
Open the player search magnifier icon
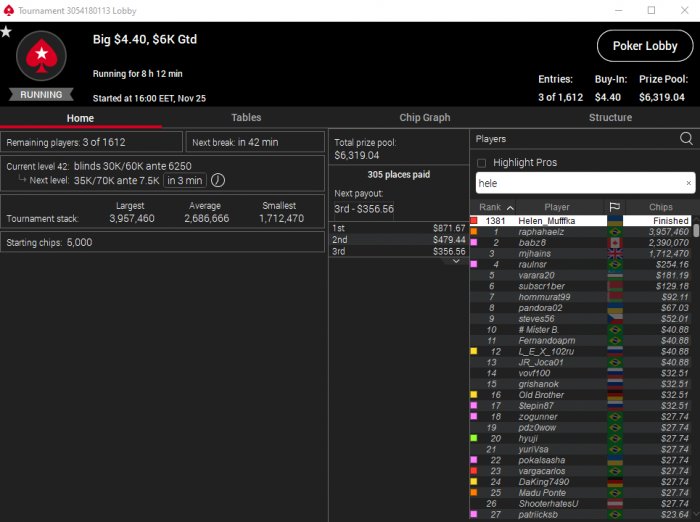pos(686,138)
